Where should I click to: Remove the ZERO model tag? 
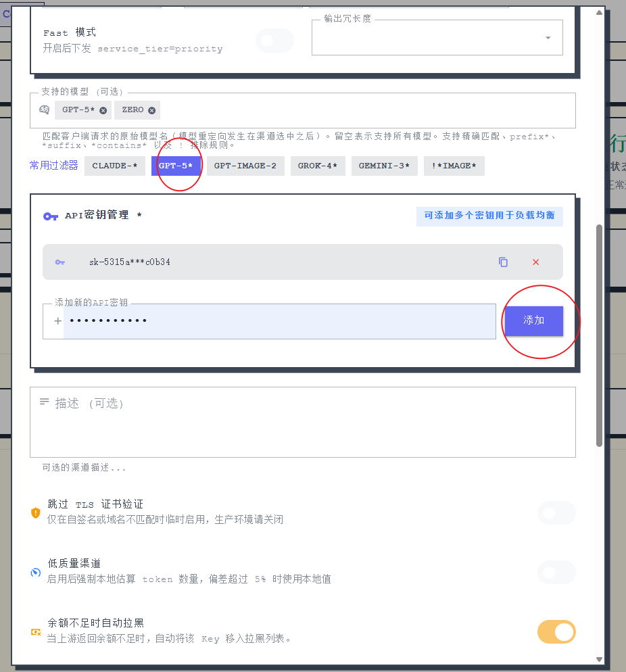pyautogui.click(x=151, y=111)
